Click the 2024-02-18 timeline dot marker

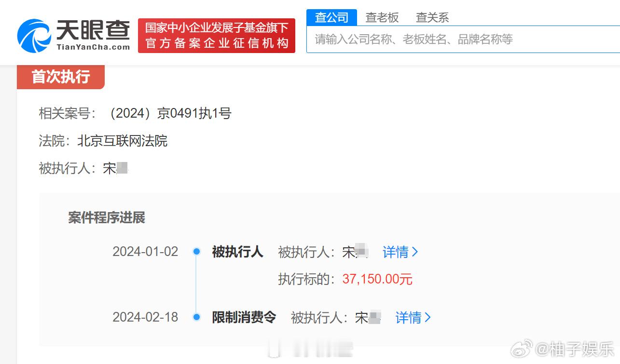(x=196, y=317)
